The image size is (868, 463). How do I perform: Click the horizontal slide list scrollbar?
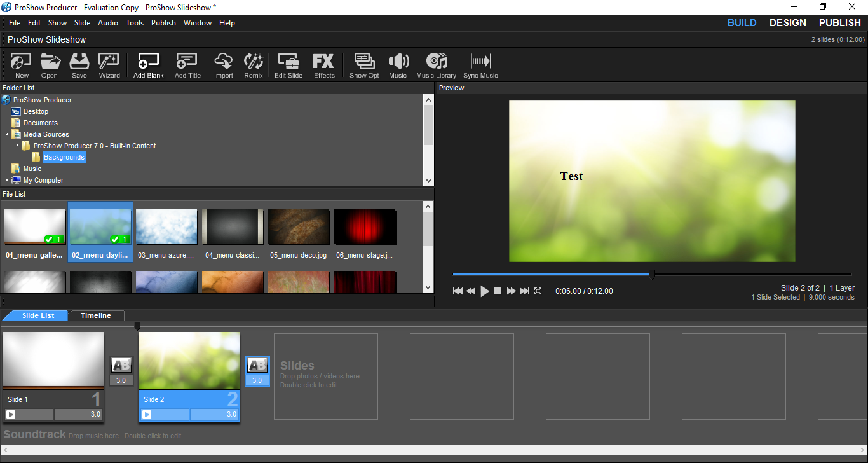(x=434, y=450)
